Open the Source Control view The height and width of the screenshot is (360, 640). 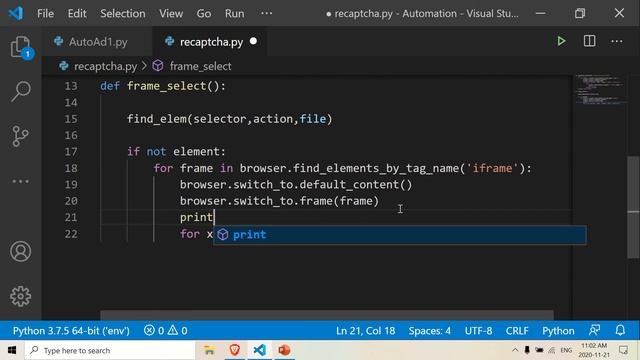(x=20, y=136)
